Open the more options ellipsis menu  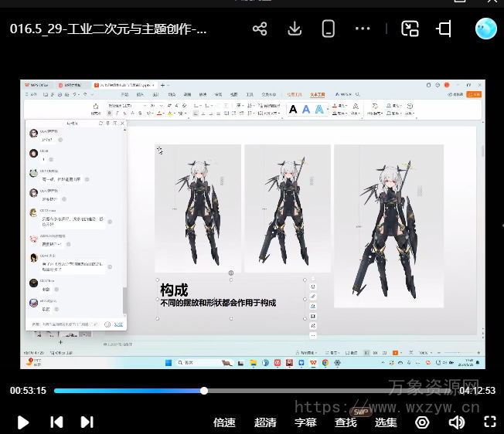[x=363, y=29]
